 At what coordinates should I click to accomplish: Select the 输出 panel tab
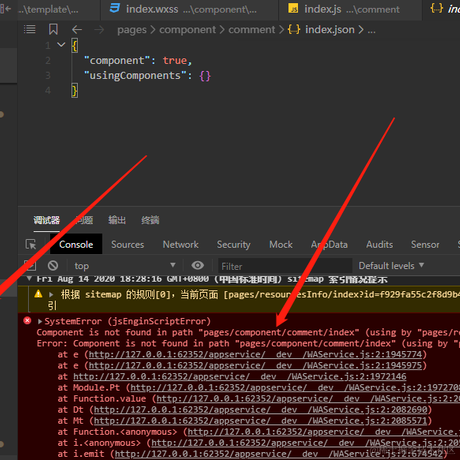point(117,220)
